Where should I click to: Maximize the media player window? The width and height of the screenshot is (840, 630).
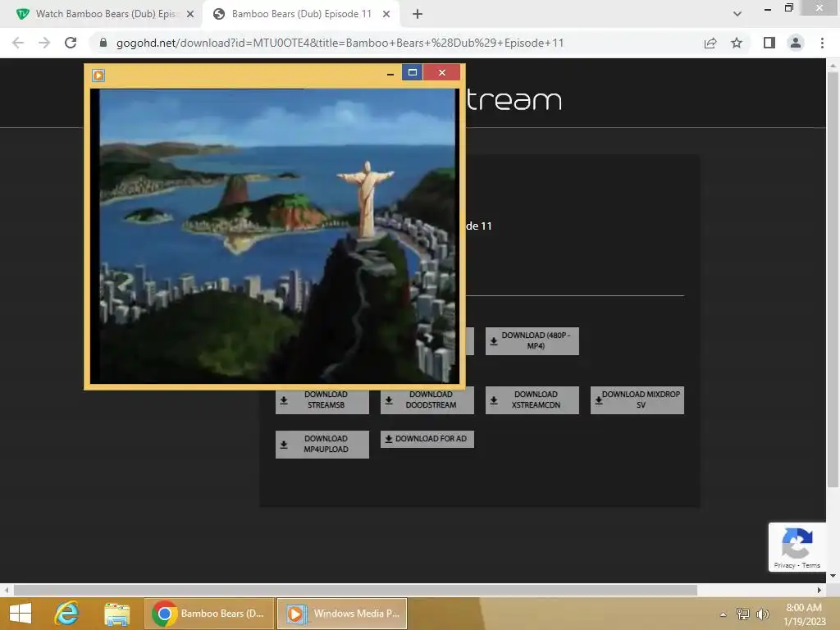[412, 72]
